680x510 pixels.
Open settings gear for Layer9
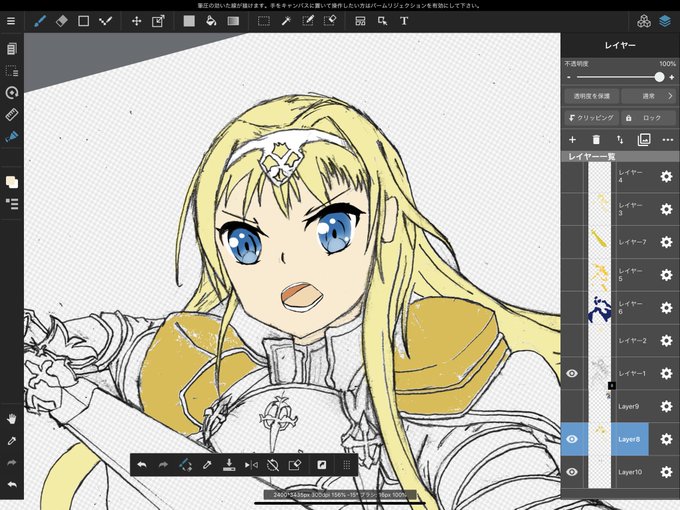pos(666,406)
